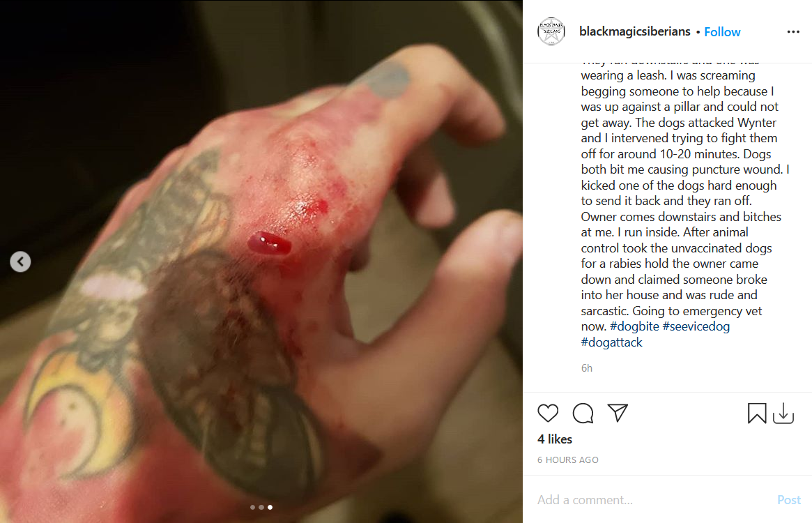Open the comment bubble icon
This screenshot has height=523, width=812.
click(x=583, y=413)
